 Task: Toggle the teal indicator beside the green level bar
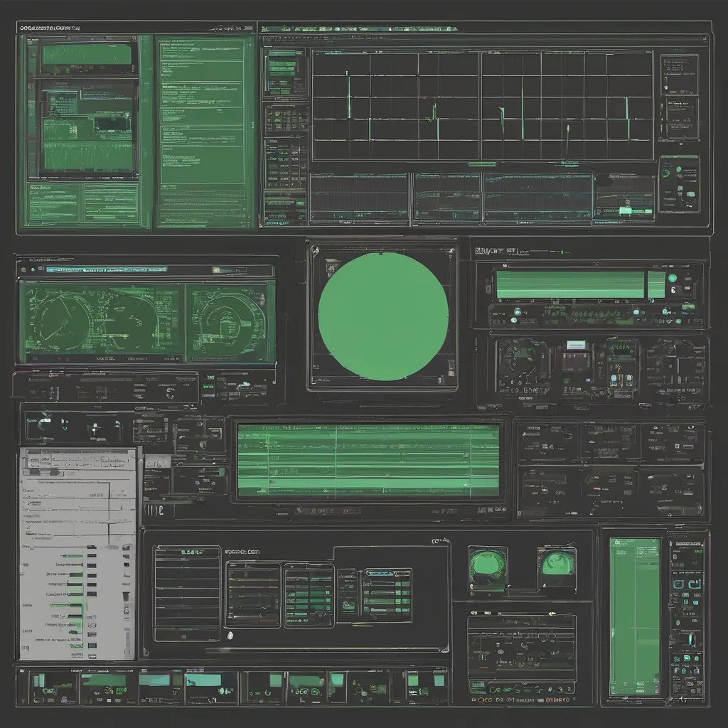pyautogui.click(x=655, y=284)
